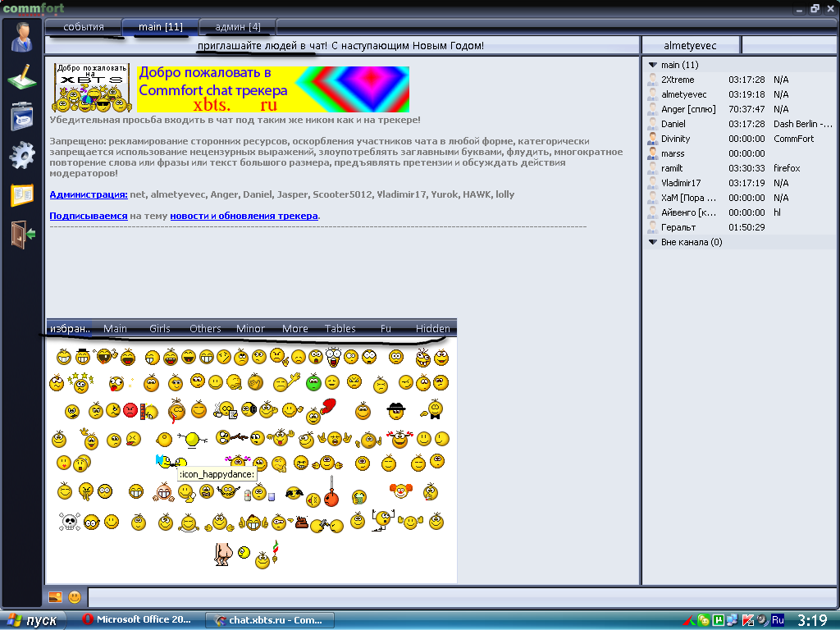Pick the skull and crossbones emoticon
This screenshot has height=630, width=840.
pos(68,521)
